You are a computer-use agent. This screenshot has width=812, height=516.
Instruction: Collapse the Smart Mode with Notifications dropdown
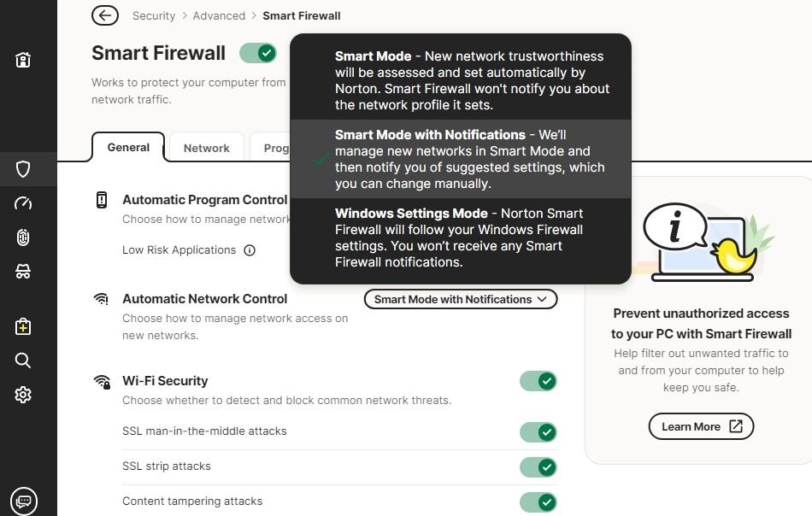461,299
